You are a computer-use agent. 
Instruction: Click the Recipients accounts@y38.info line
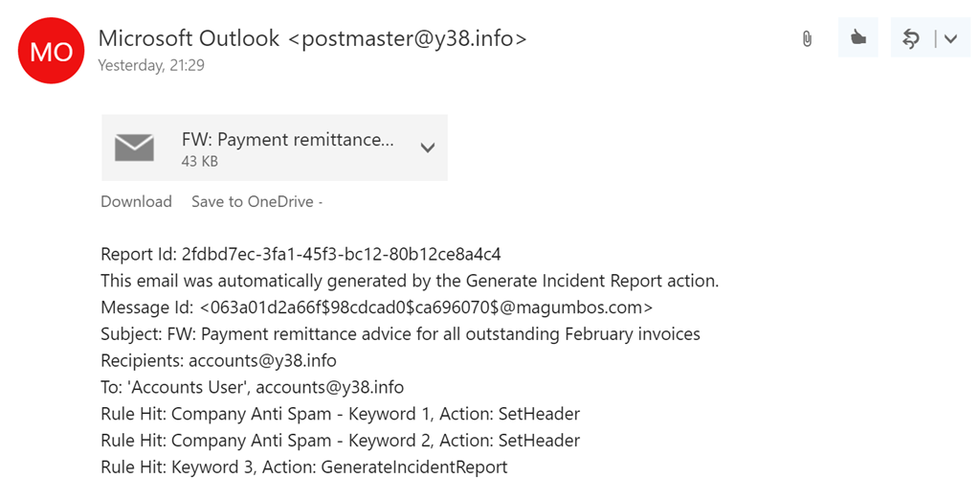[x=218, y=361]
